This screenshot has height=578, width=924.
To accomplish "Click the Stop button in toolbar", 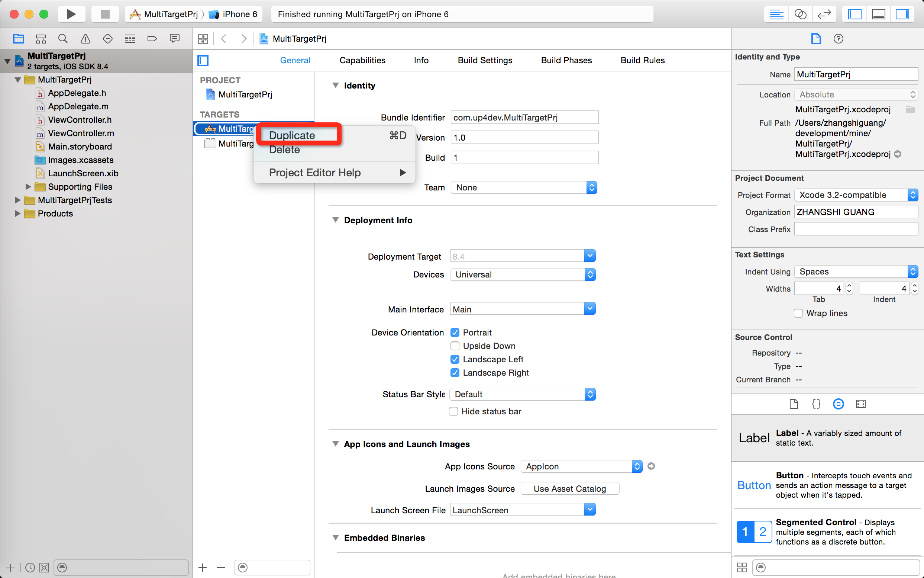I will tap(105, 14).
